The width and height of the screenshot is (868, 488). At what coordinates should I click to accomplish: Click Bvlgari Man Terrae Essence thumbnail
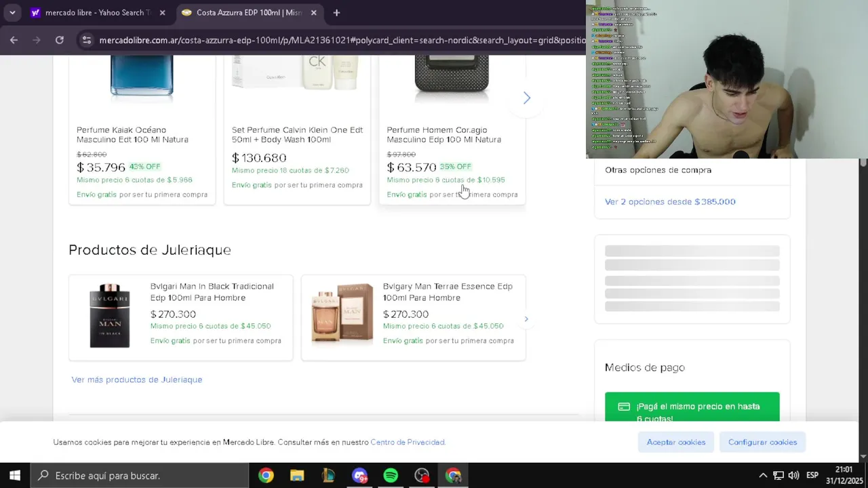click(x=342, y=314)
